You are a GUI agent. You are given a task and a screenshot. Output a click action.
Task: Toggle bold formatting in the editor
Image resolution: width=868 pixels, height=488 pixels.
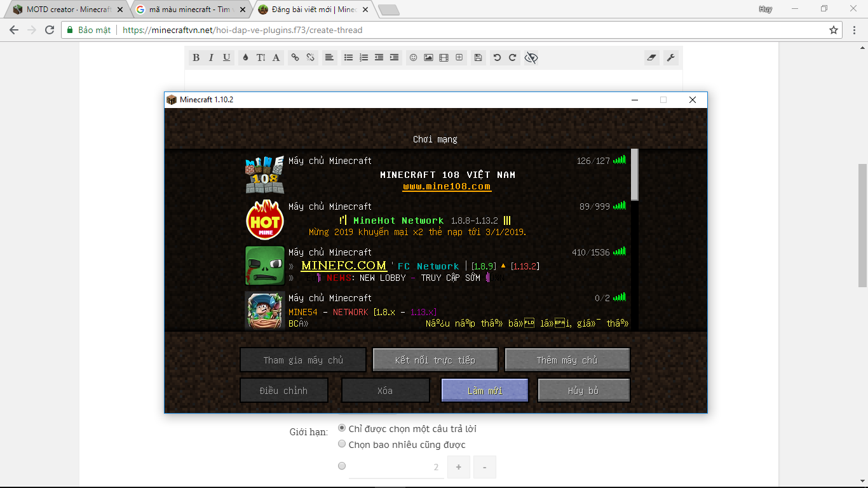click(x=196, y=58)
